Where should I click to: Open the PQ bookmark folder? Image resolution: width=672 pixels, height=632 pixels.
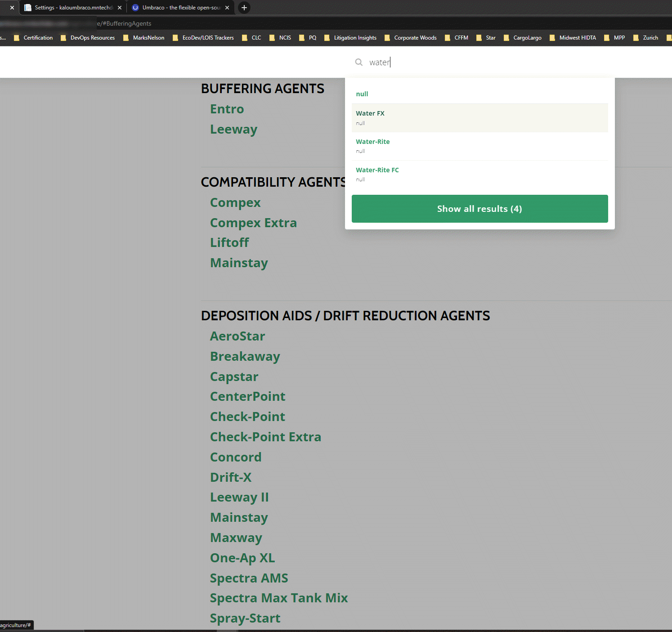tap(308, 38)
